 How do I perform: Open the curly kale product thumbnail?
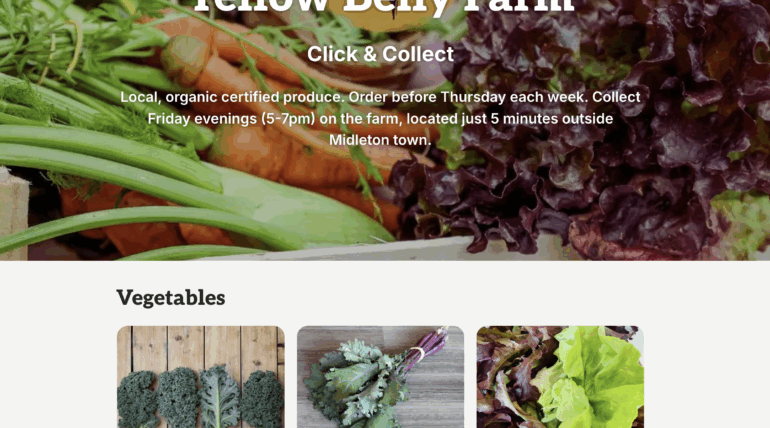click(201, 377)
